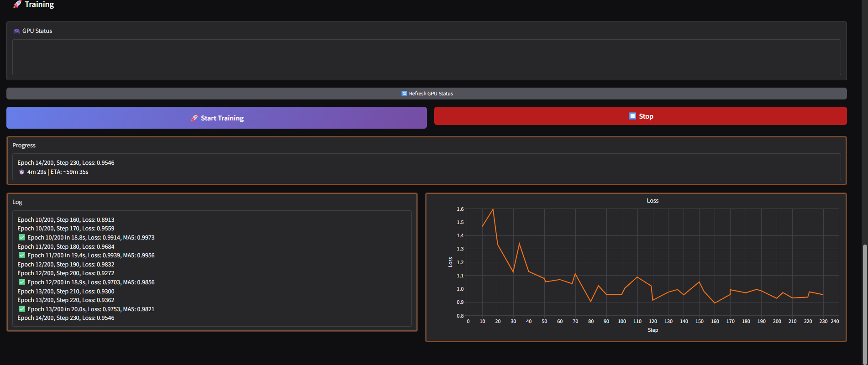Click the green checkmark on Epoch 10/200 summary
This screenshot has width=868, height=365.
click(x=21, y=237)
